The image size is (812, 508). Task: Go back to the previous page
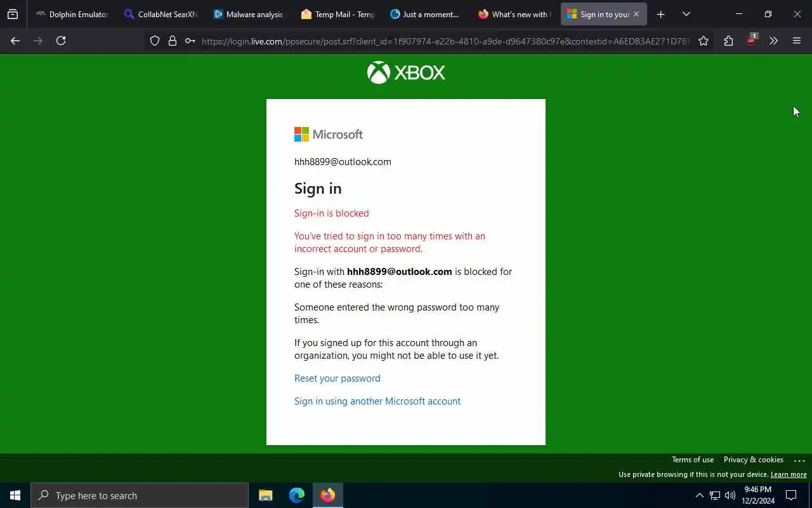click(15, 41)
